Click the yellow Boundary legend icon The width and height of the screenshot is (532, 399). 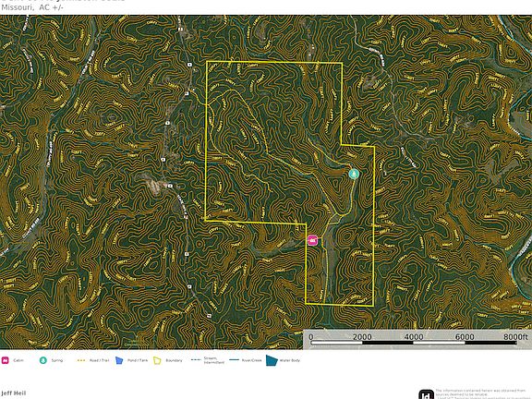[157, 360]
